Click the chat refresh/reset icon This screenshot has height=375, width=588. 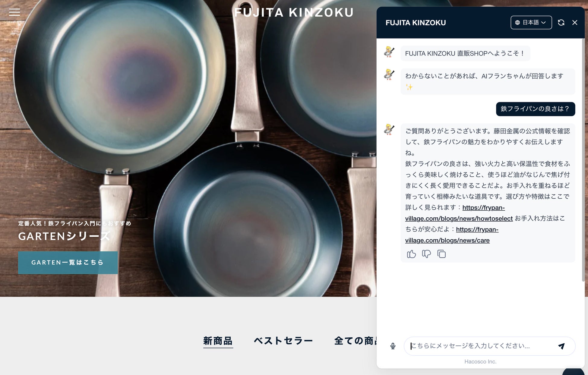[x=561, y=23]
